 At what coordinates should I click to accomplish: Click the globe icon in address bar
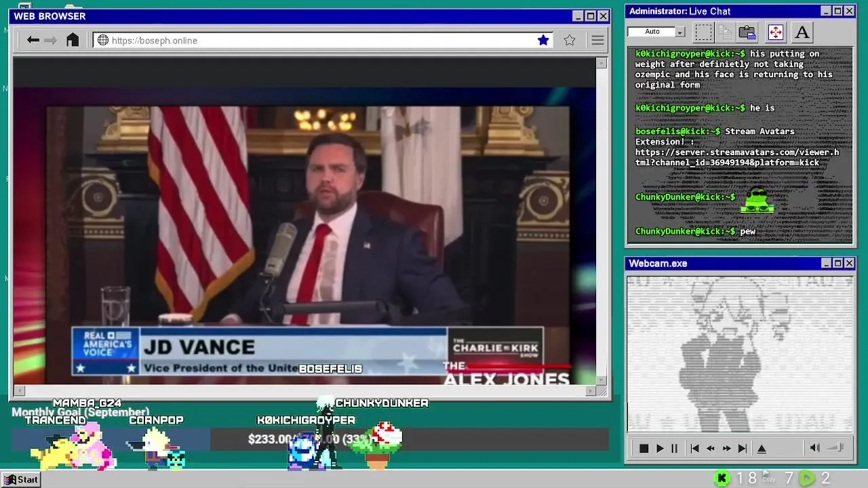103,40
